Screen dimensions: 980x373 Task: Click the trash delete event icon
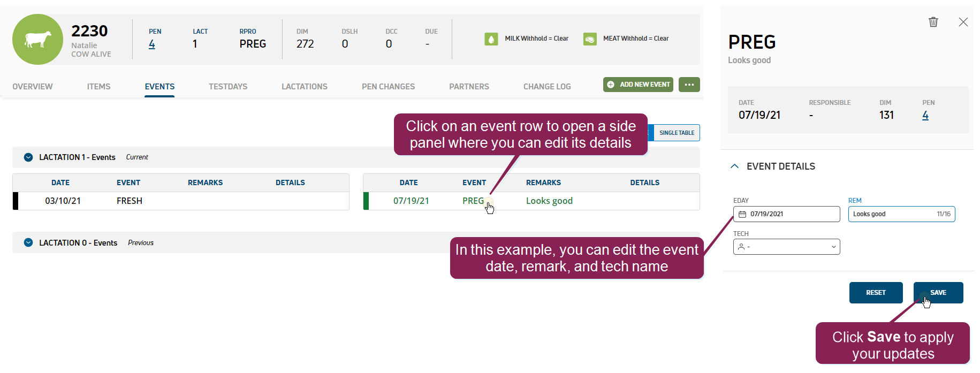click(933, 22)
